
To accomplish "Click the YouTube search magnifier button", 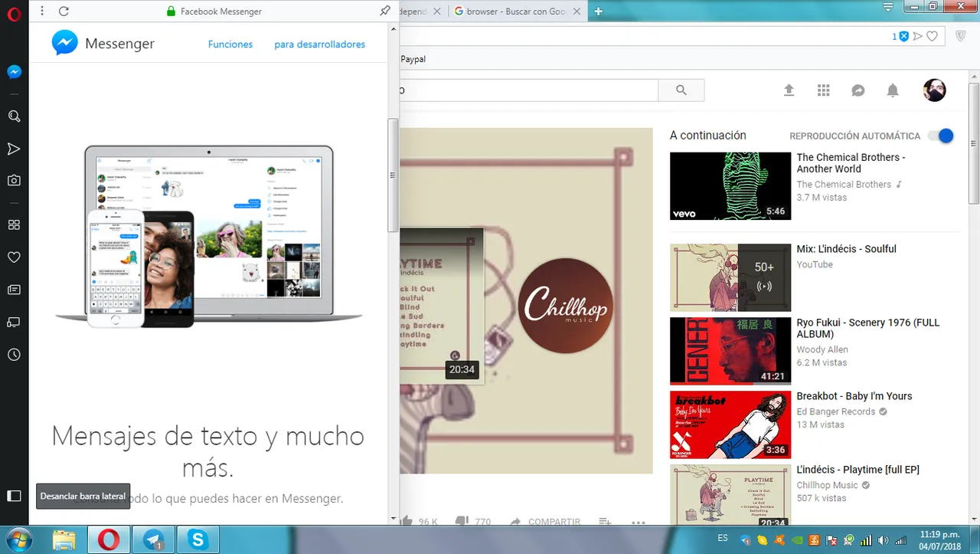I will (681, 90).
